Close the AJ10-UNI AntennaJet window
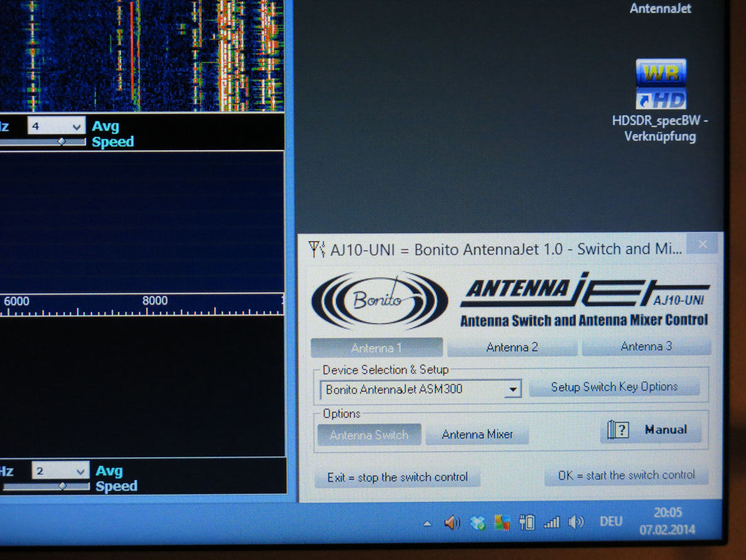Image resolution: width=746 pixels, height=560 pixels. (x=703, y=244)
